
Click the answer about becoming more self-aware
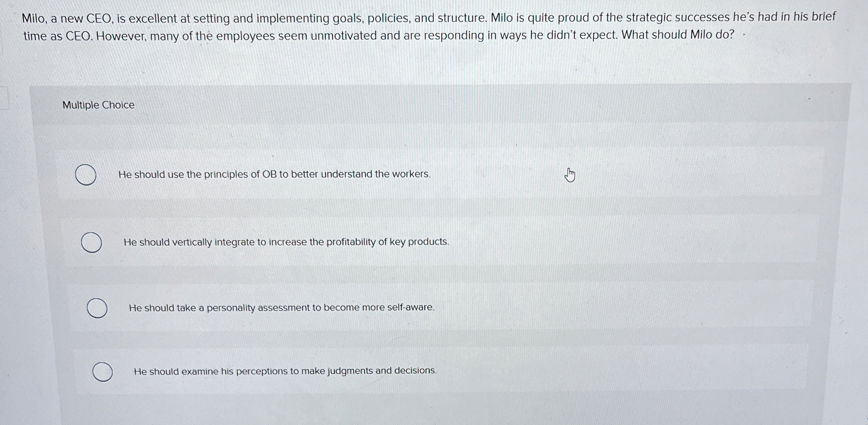282,308
